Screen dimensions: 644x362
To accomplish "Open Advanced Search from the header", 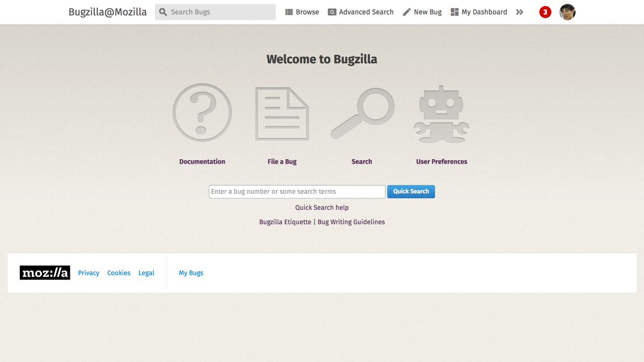I will 361,12.
